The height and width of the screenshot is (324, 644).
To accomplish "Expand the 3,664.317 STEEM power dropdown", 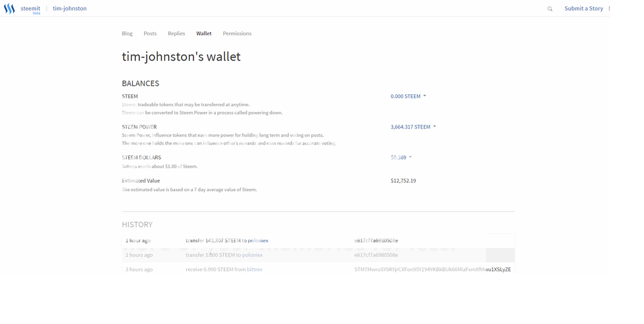I will click(413, 127).
